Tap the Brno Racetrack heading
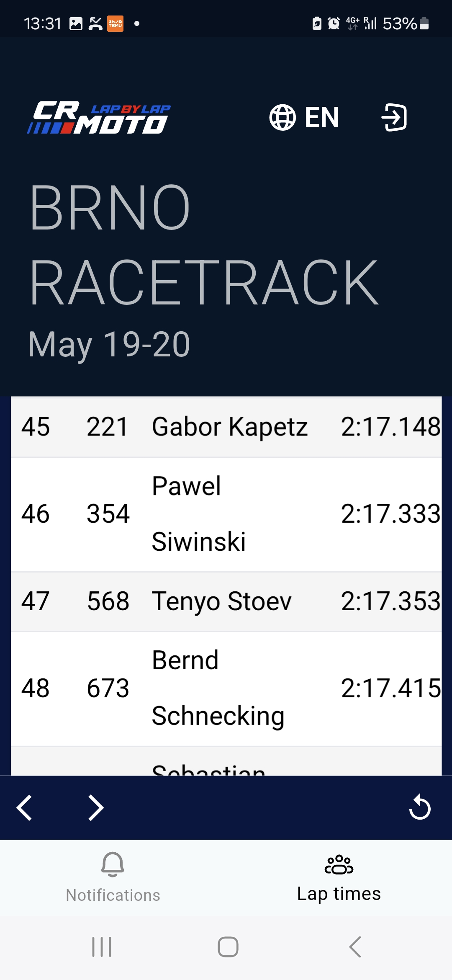This screenshot has width=452, height=980. (204, 245)
